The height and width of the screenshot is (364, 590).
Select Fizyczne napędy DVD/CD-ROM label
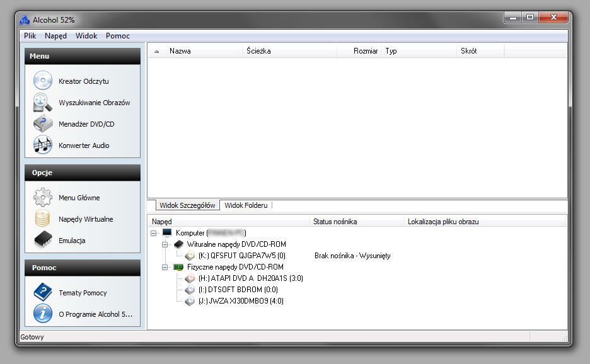click(x=235, y=267)
